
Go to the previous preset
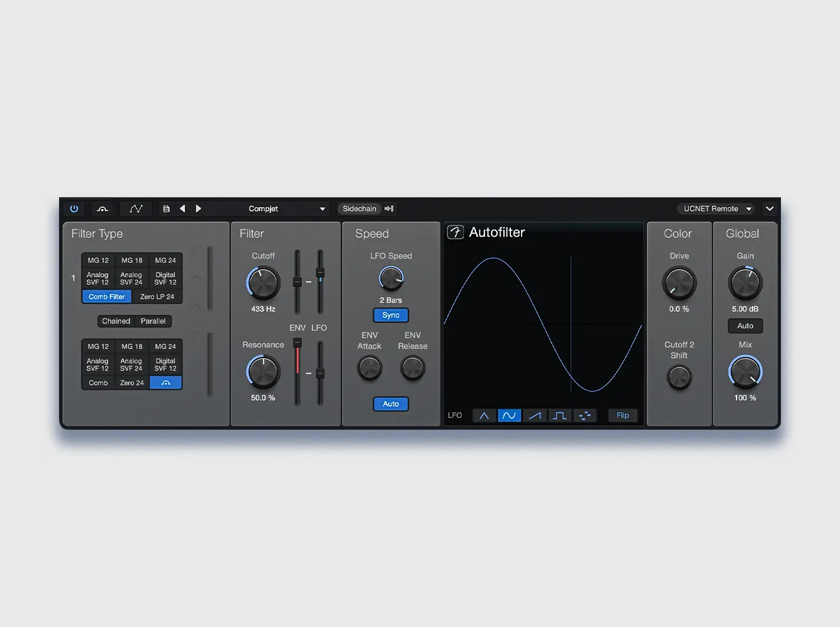pyautogui.click(x=183, y=208)
